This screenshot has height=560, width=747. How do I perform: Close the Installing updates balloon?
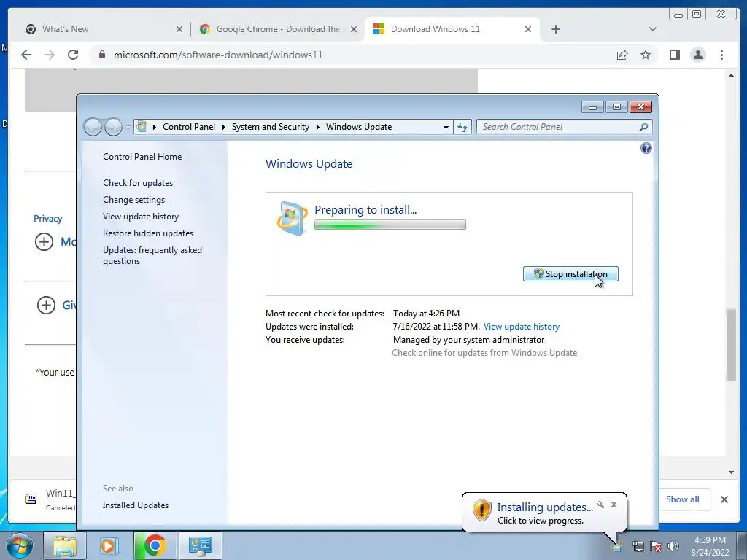point(614,505)
